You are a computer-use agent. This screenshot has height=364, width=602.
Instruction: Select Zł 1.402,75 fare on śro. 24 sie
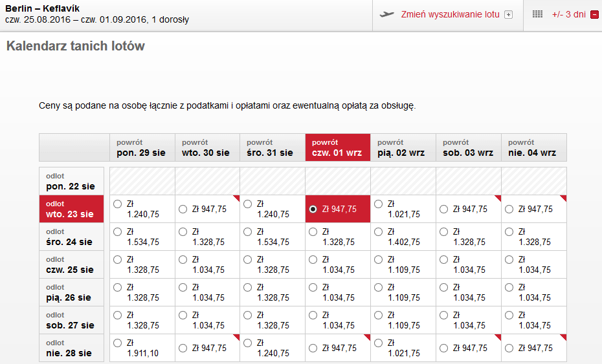(x=378, y=231)
